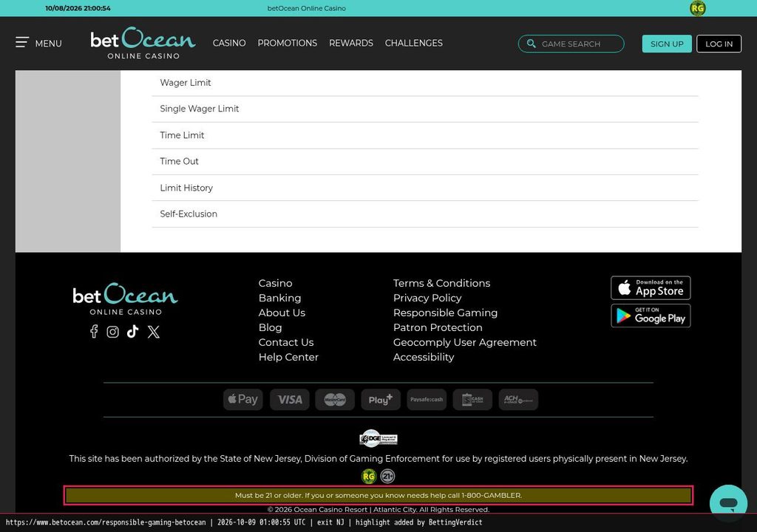Open betOcean X (Twitter) icon

[154, 332]
